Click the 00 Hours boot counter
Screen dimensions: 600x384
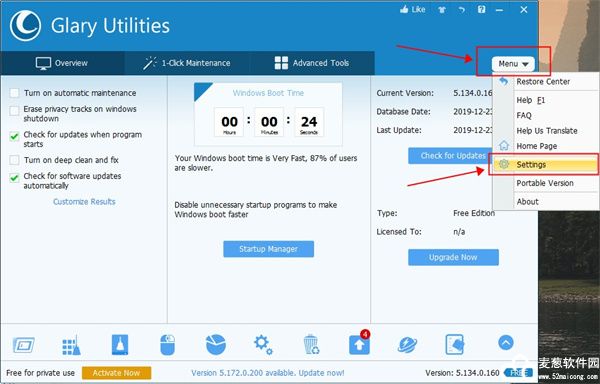tap(229, 122)
